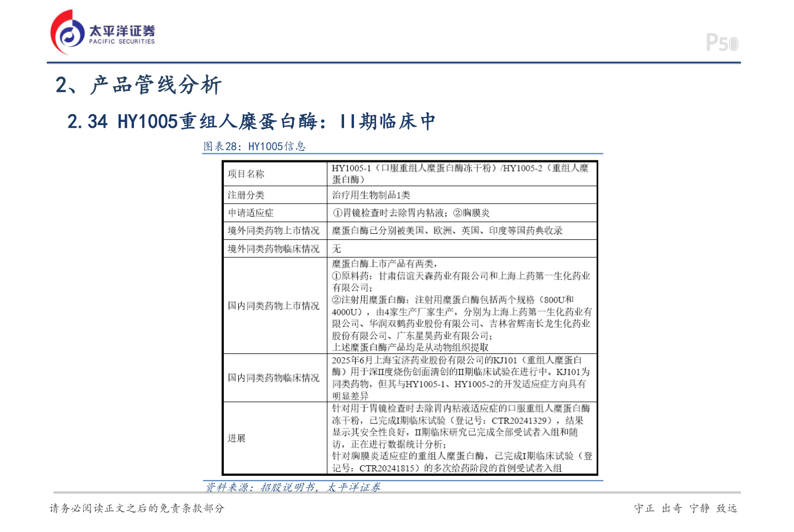Click the blue divider line above the table
794x532 pixels.
404,153
